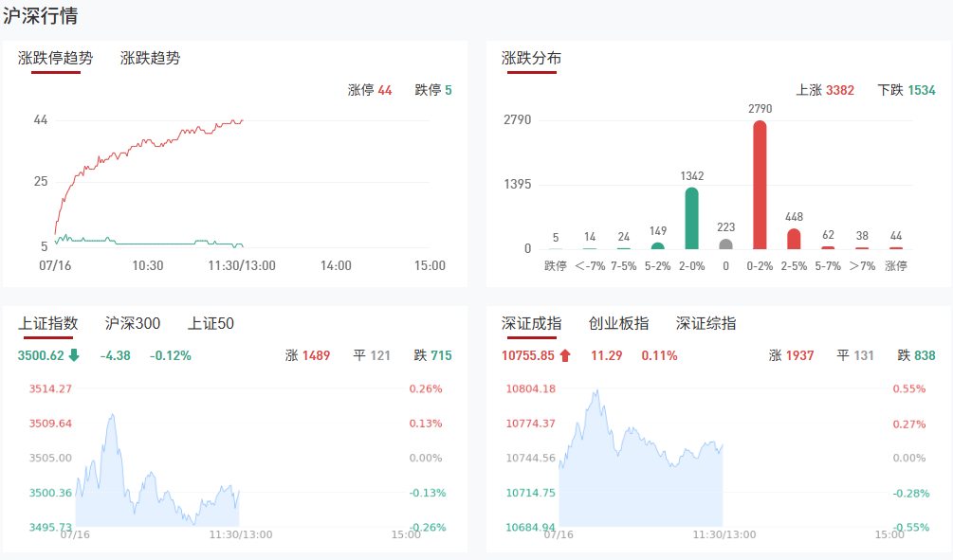Select the 涨跌停趋势 tab
The width and height of the screenshot is (953, 560).
click(56, 58)
